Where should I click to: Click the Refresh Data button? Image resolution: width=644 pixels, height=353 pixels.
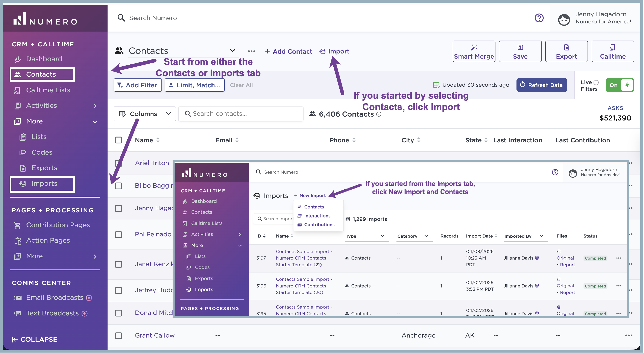coord(542,85)
